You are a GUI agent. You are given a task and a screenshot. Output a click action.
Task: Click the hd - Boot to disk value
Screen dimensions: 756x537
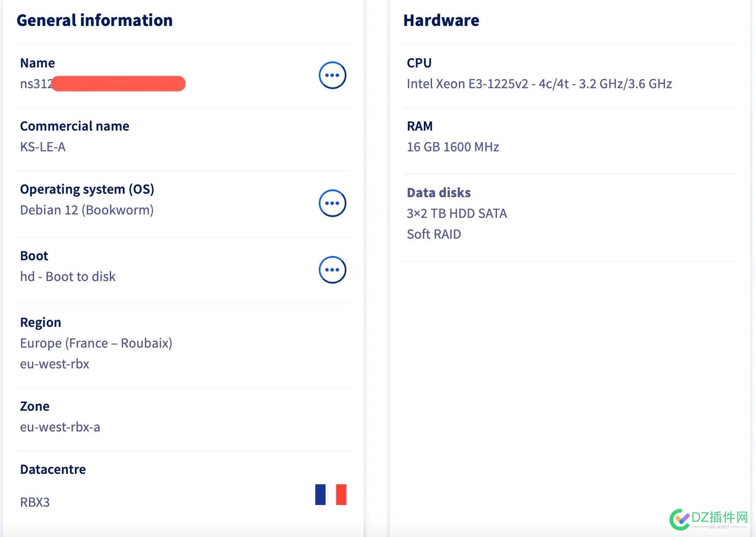68,277
